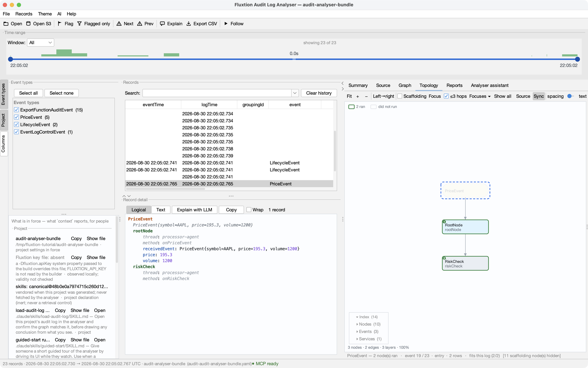Select the RiskCheck node in topology

click(465, 263)
